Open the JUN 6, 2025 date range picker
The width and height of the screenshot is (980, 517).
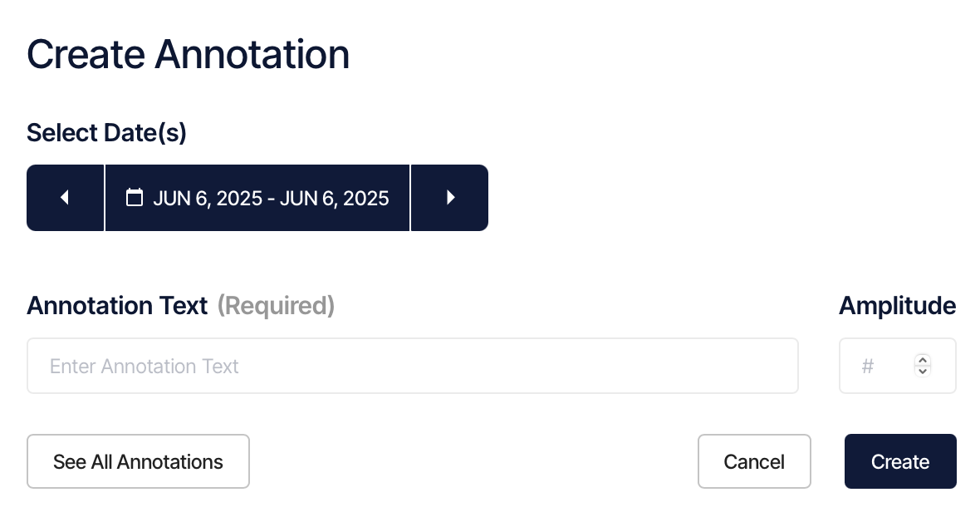coord(257,197)
